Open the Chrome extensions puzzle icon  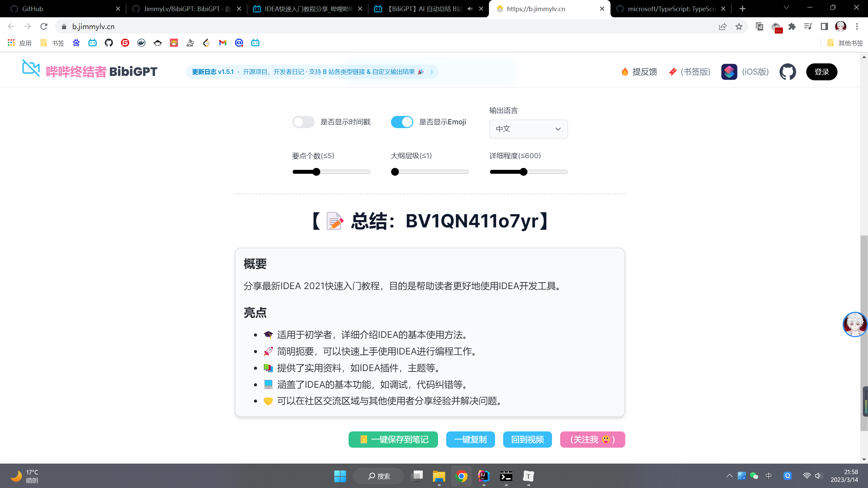tap(792, 26)
